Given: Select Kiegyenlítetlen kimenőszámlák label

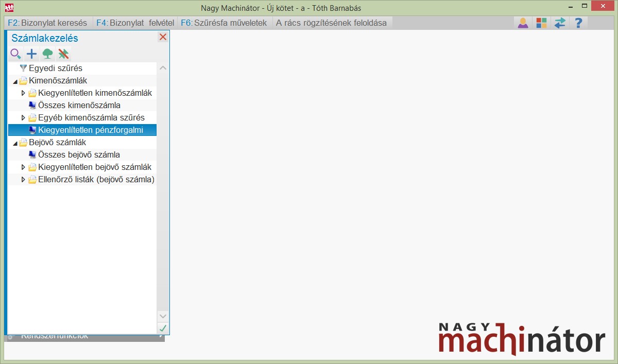Looking at the screenshot, I should click(x=95, y=93).
